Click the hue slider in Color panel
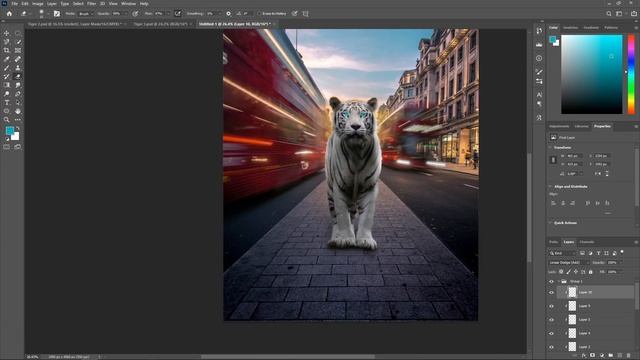This screenshot has height=360, width=640. pyautogui.click(x=631, y=74)
